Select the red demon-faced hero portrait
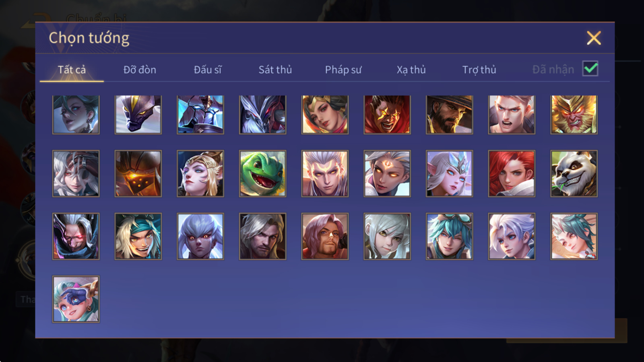The width and height of the screenshot is (644, 362). (x=387, y=115)
